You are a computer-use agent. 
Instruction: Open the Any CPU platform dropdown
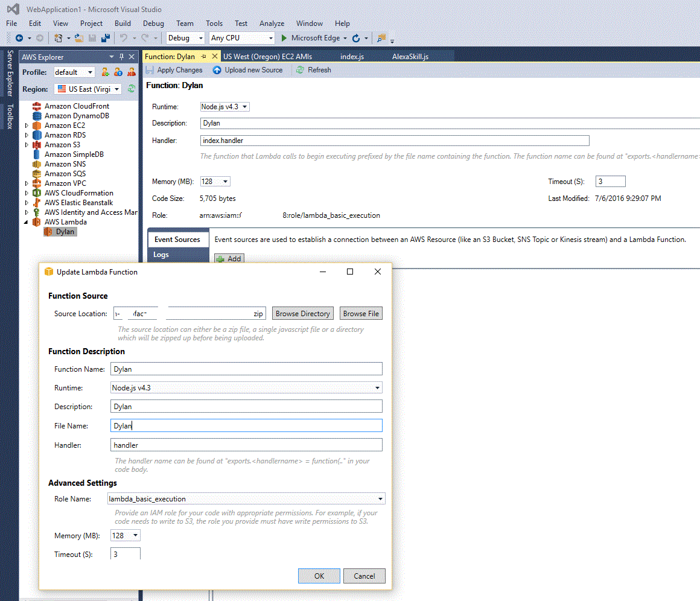241,39
